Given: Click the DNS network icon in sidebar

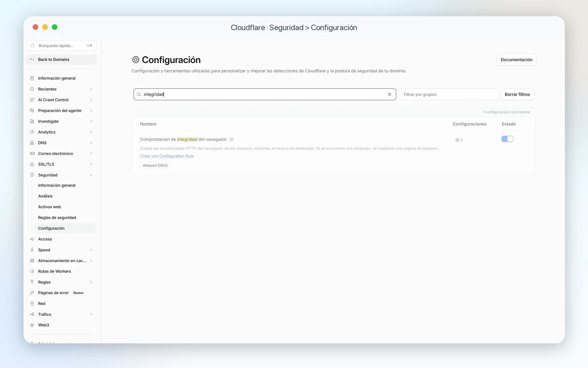Looking at the screenshot, I should point(32,143).
